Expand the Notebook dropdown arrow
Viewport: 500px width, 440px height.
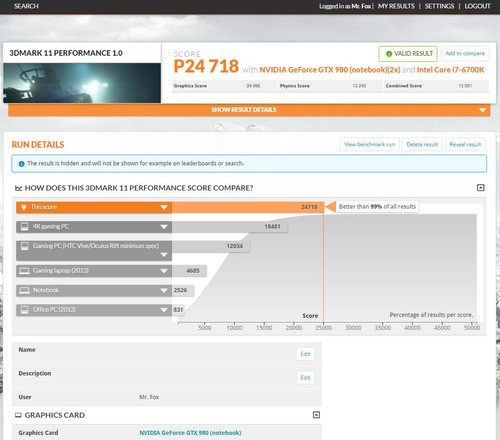click(x=164, y=290)
